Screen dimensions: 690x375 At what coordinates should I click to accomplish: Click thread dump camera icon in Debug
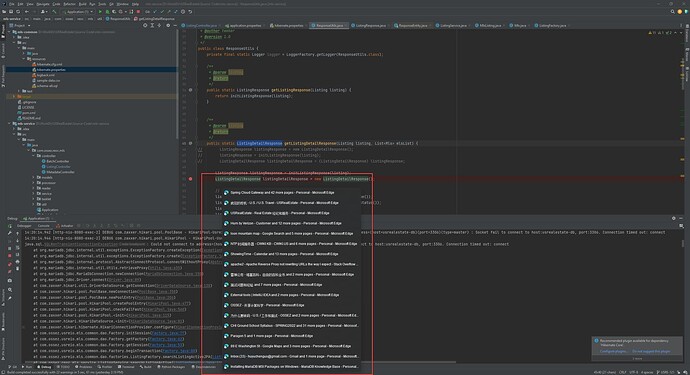pos(10,280)
